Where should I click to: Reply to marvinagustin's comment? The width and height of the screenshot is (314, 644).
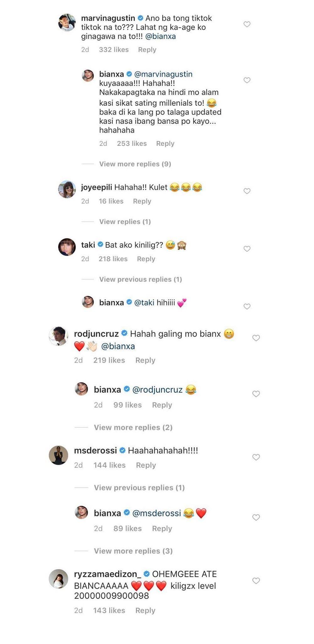click(x=147, y=50)
